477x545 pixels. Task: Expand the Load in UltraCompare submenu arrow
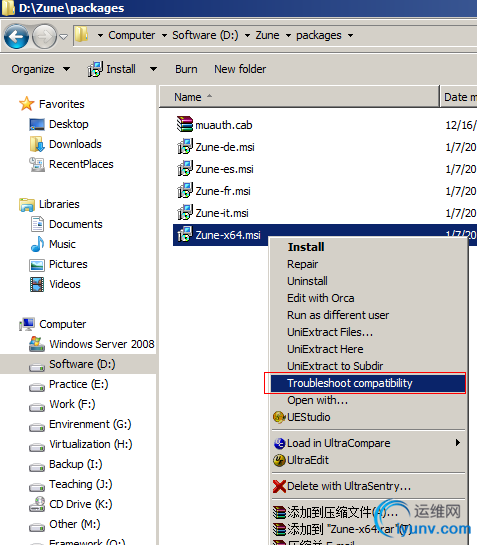[x=458, y=442]
